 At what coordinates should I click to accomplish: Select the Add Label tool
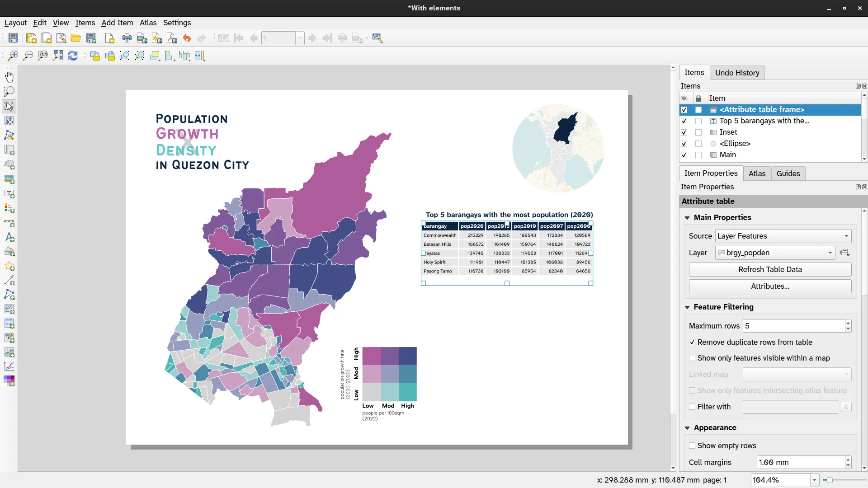click(x=9, y=194)
